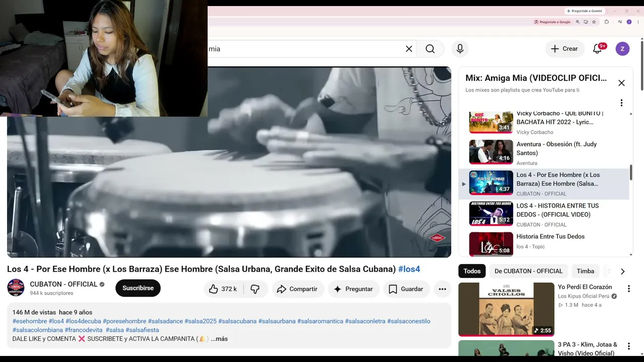
Task: Open the Chrome three-dot menu
Action: (637, 22)
